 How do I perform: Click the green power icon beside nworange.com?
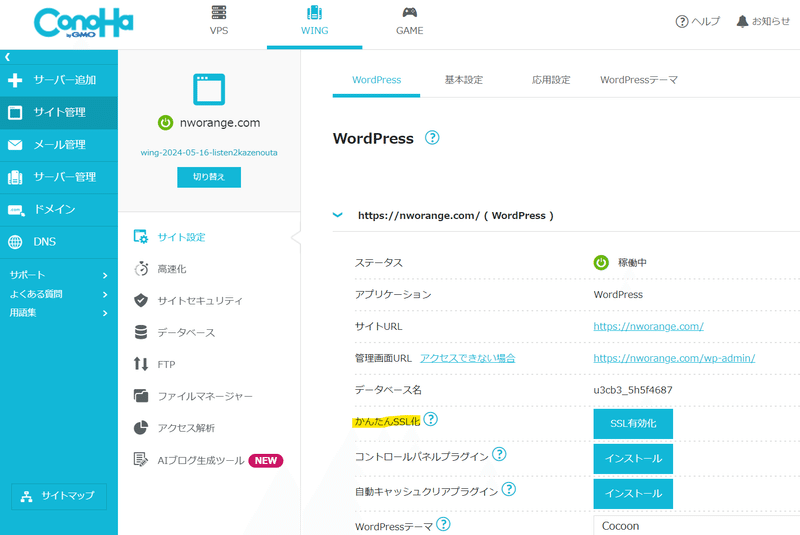[x=165, y=123]
